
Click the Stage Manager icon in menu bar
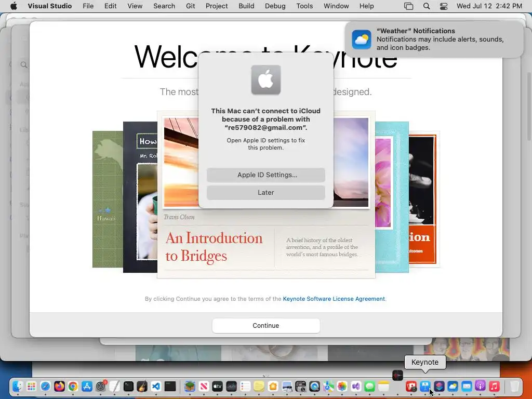tap(408, 6)
